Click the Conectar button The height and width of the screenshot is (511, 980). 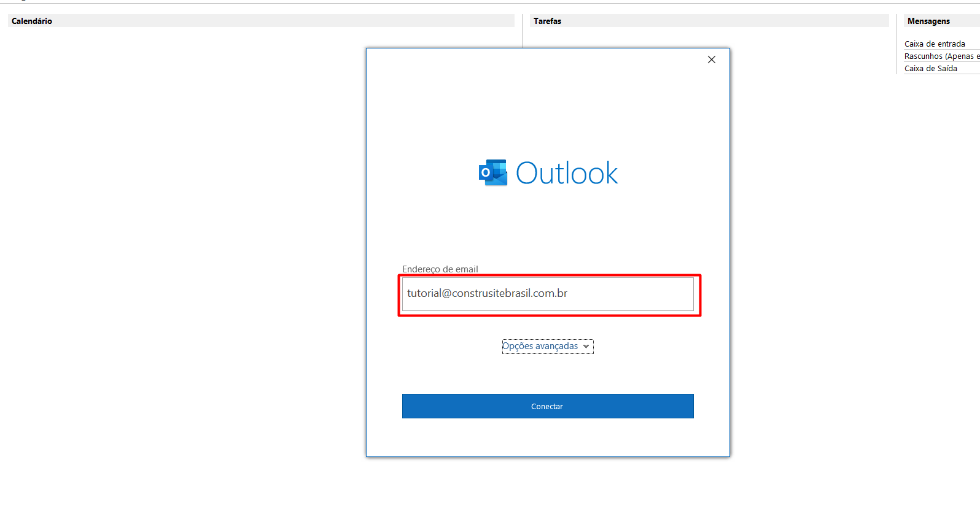pos(548,406)
